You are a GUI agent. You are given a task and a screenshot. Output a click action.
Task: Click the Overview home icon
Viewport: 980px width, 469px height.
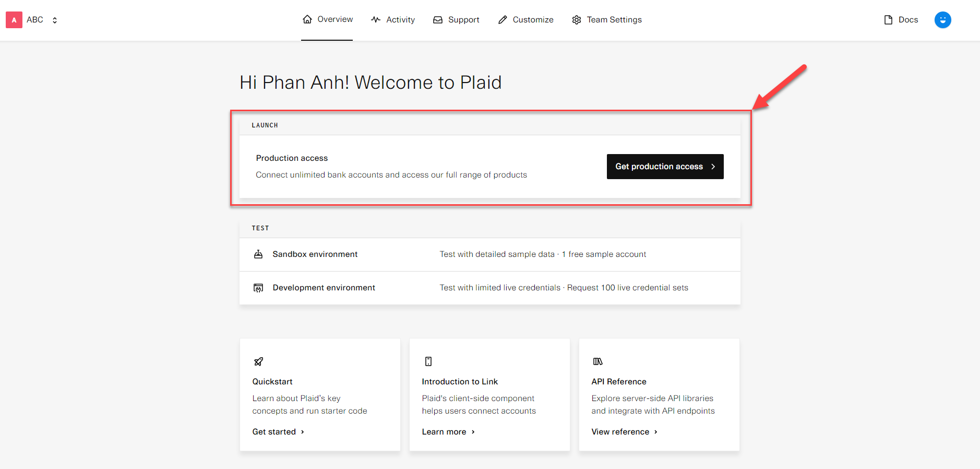(x=307, y=19)
